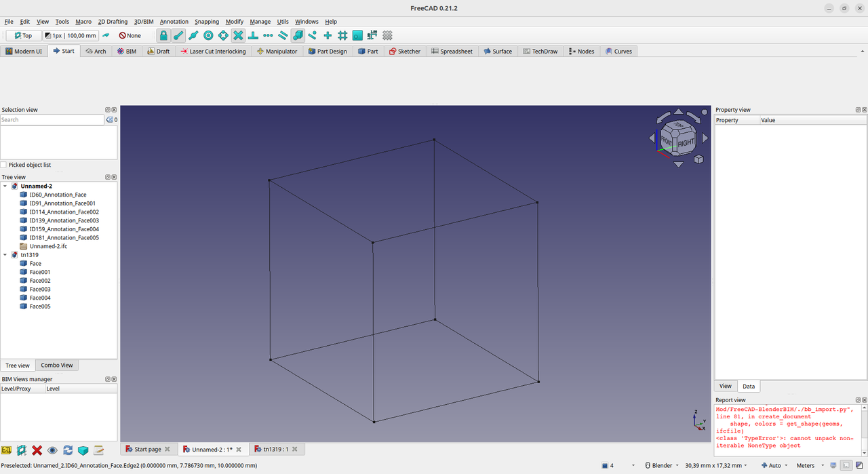Click the BIM Views add proxy icon
Screen dimensions: 868x474
22,450
